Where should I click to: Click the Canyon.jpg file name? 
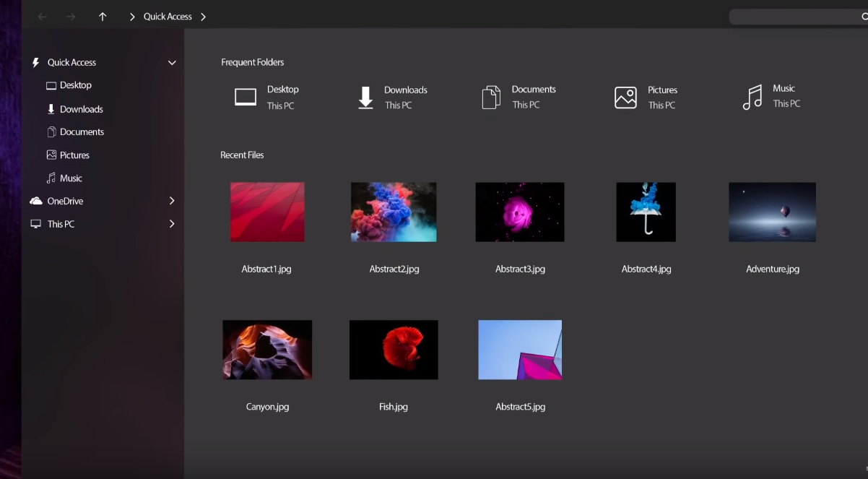click(267, 407)
